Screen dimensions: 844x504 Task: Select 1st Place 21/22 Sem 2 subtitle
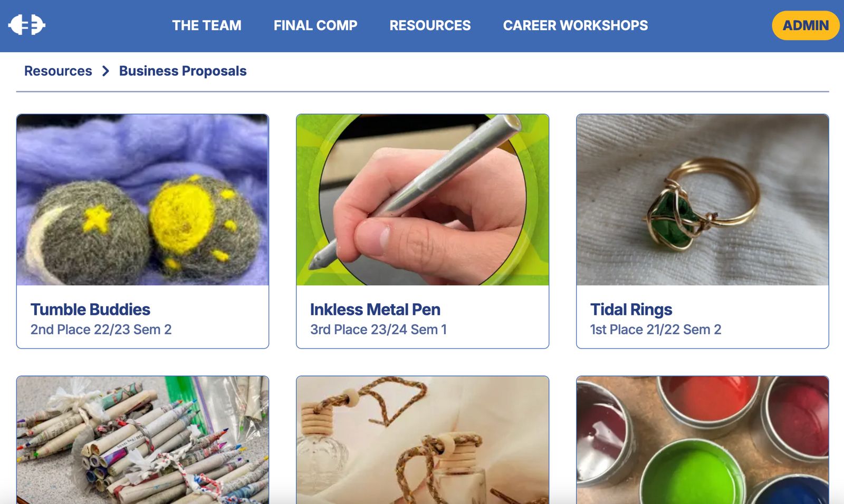[x=656, y=329]
